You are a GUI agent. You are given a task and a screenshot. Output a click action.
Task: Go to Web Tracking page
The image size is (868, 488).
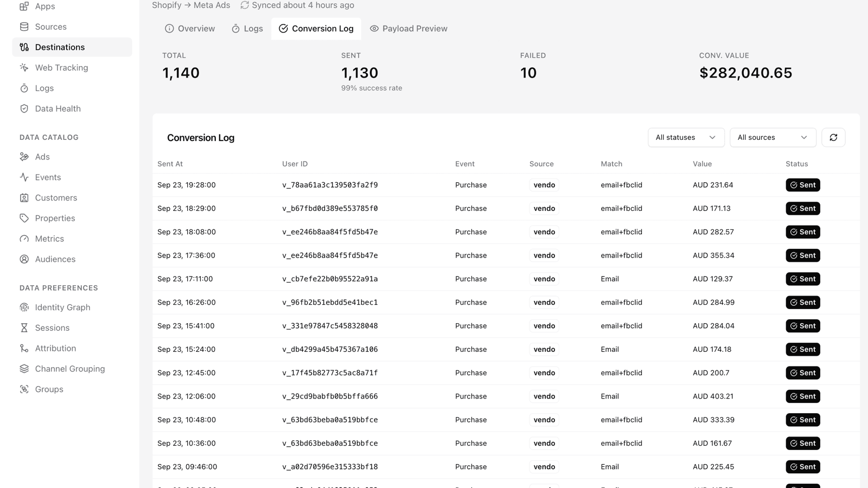click(72, 68)
